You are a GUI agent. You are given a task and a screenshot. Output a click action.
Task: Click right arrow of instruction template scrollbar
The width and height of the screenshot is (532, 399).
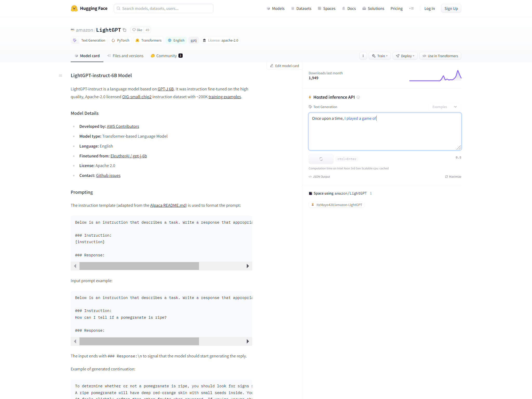point(248,266)
